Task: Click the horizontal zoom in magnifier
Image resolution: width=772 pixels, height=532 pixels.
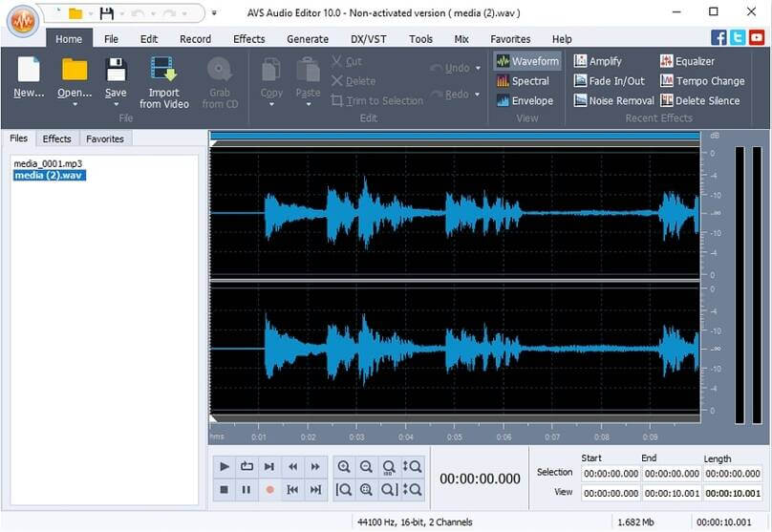Action: click(344, 466)
